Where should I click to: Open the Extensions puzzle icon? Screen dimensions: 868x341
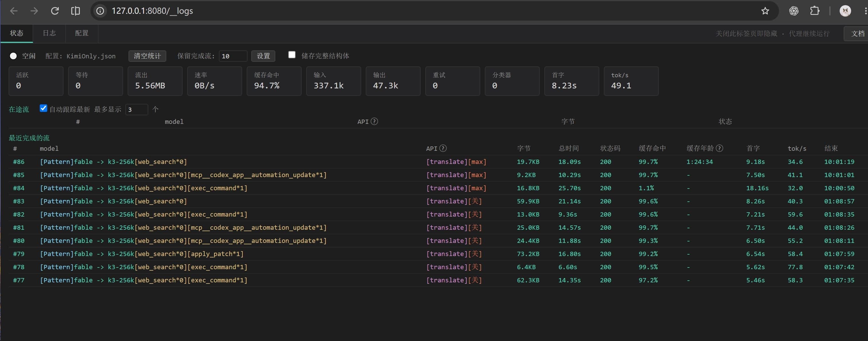pyautogui.click(x=814, y=11)
